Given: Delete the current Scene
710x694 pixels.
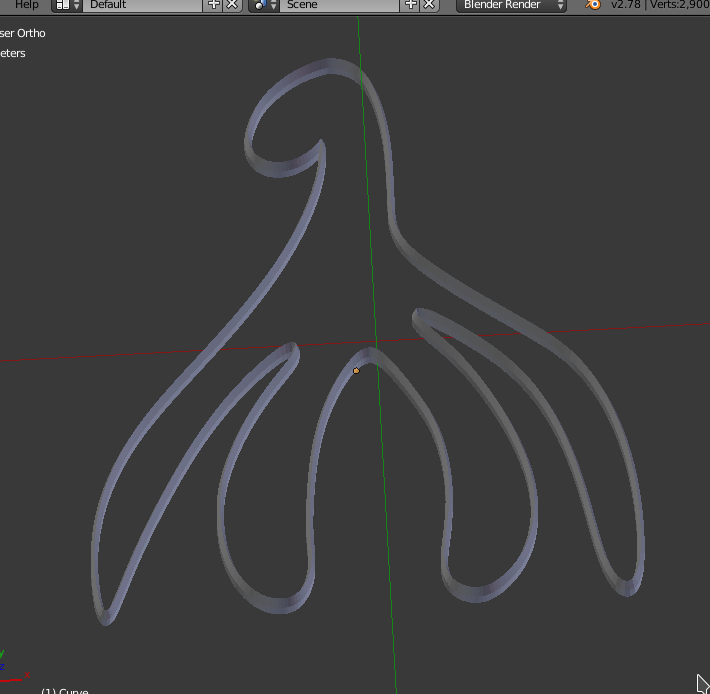Looking at the screenshot, I should coord(429,5).
